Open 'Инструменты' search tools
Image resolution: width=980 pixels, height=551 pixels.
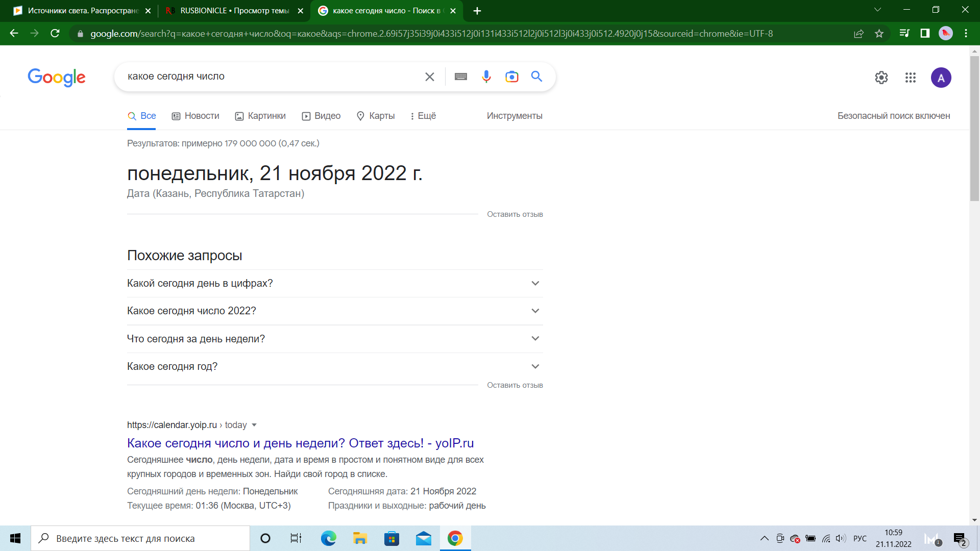point(514,116)
